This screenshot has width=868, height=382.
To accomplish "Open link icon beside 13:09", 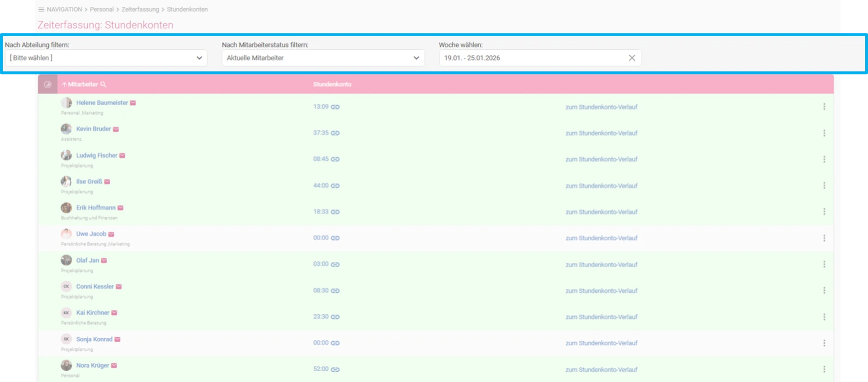I will [335, 107].
